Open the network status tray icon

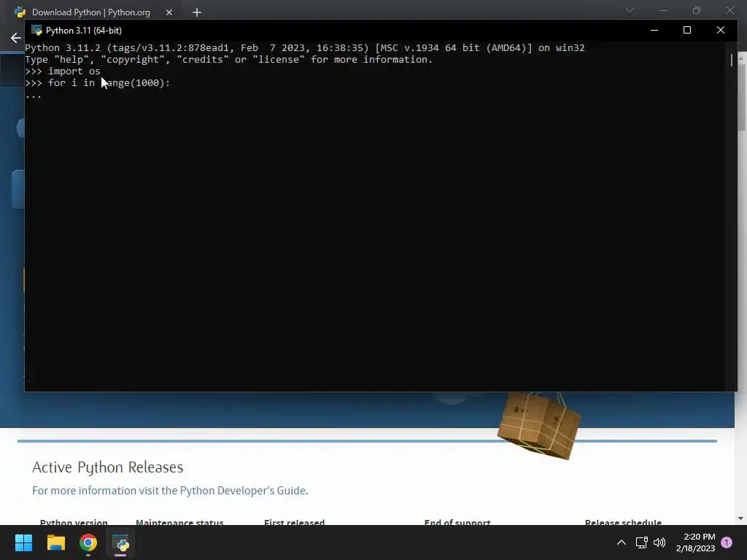(x=641, y=542)
